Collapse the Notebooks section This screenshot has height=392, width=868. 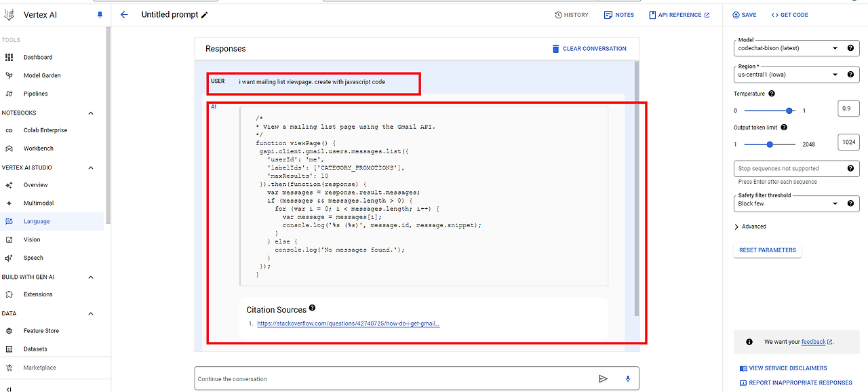[x=91, y=113]
